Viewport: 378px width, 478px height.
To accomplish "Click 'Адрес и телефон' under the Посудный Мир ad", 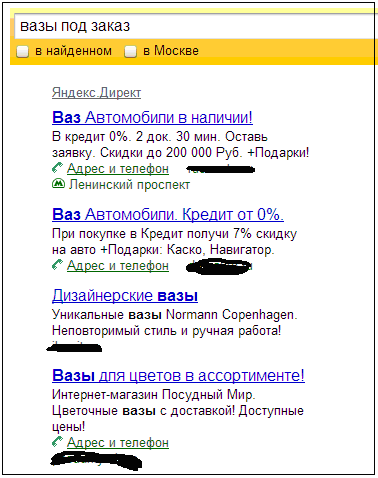I will pos(118,443).
